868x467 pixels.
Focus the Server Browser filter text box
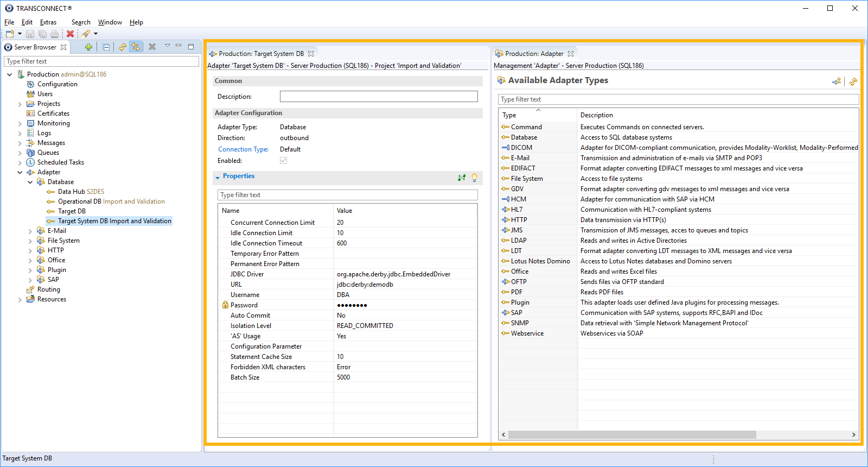(x=101, y=61)
